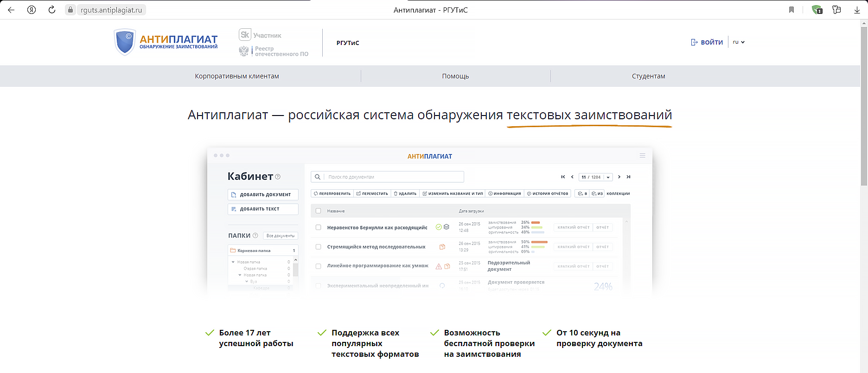This screenshot has height=373, width=868.
Task: Click the magnifier search icon
Action: pos(318,177)
